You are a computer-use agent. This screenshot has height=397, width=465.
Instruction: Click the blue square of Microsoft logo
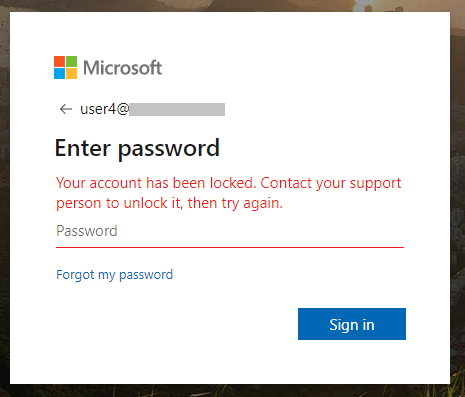tap(59, 73)
